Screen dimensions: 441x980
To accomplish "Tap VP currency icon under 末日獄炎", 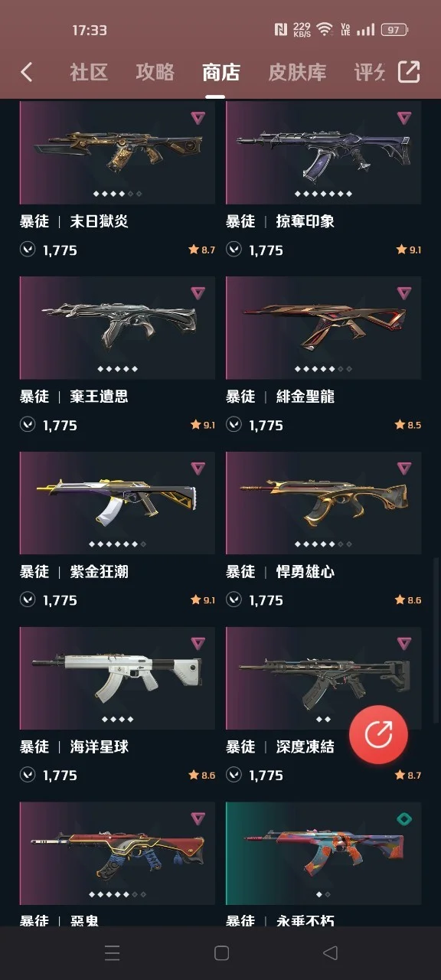I will (x=28, y=250).
